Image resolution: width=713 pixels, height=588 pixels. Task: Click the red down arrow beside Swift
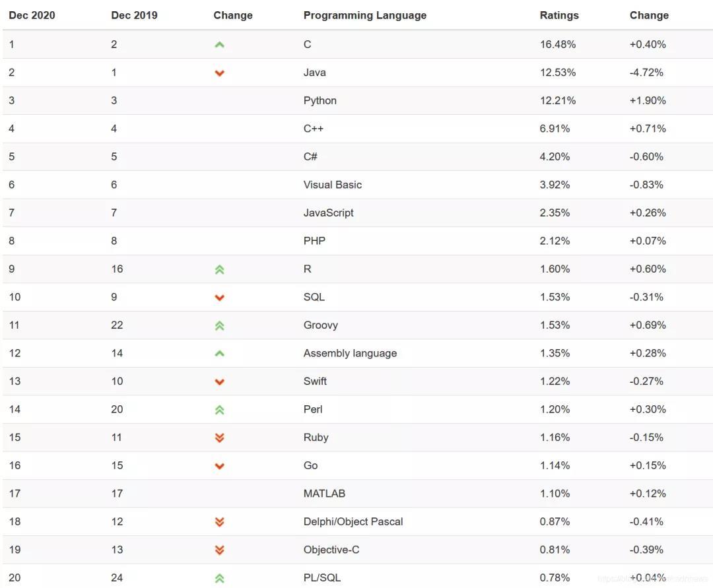tap(220, 382)
